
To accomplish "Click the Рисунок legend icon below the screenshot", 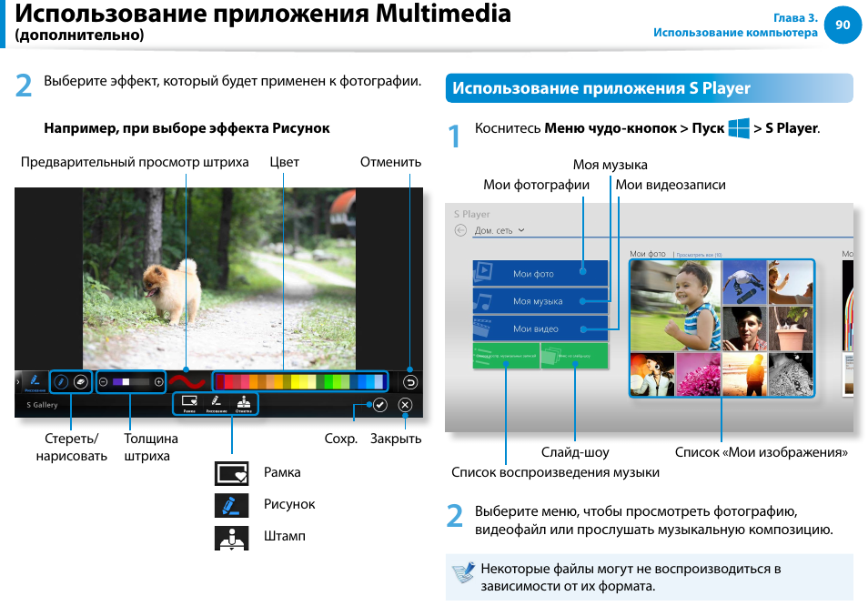I will click(x=231, y=505).
